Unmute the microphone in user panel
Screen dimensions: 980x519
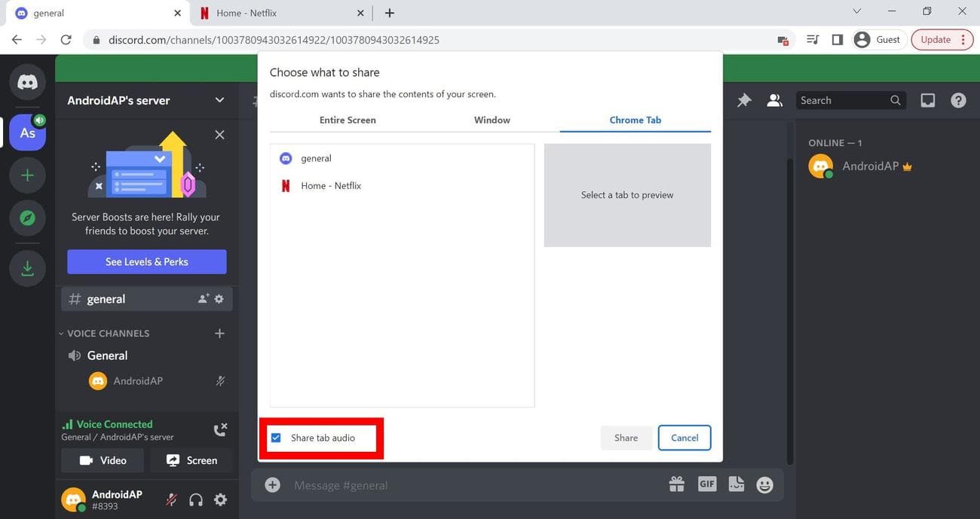(172, 499)
